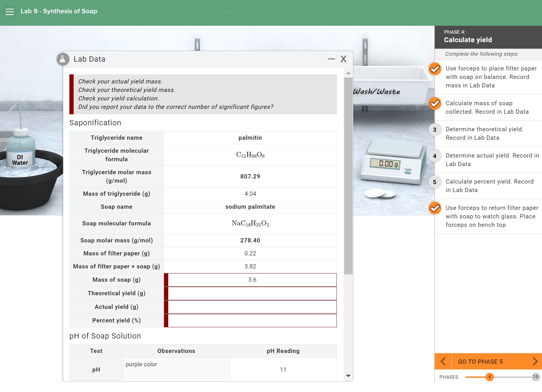This screenshot has height=392, width=542.
Task: Click the up arrow on the Lab Data scrollbar
Action: (348, 73)
